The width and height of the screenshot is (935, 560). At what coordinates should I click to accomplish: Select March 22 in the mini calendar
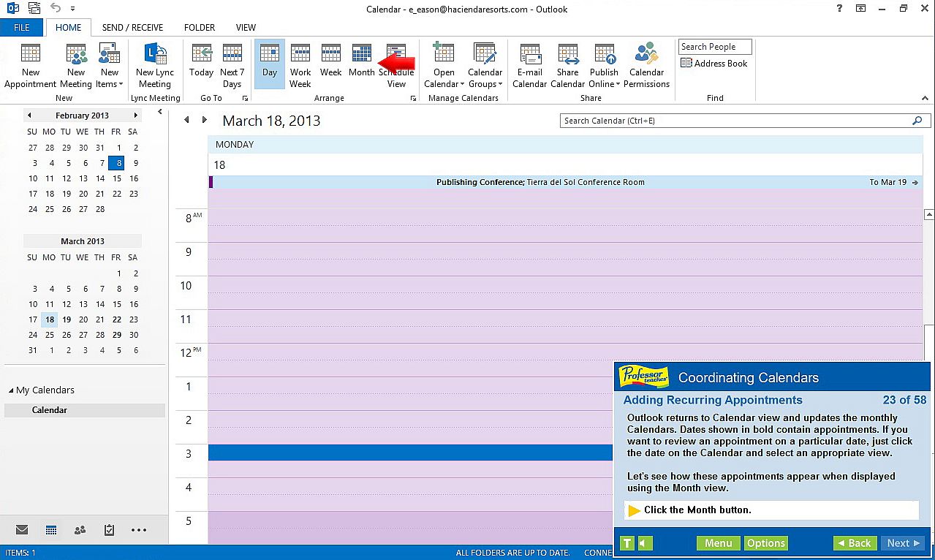click(x=117, y=319)
